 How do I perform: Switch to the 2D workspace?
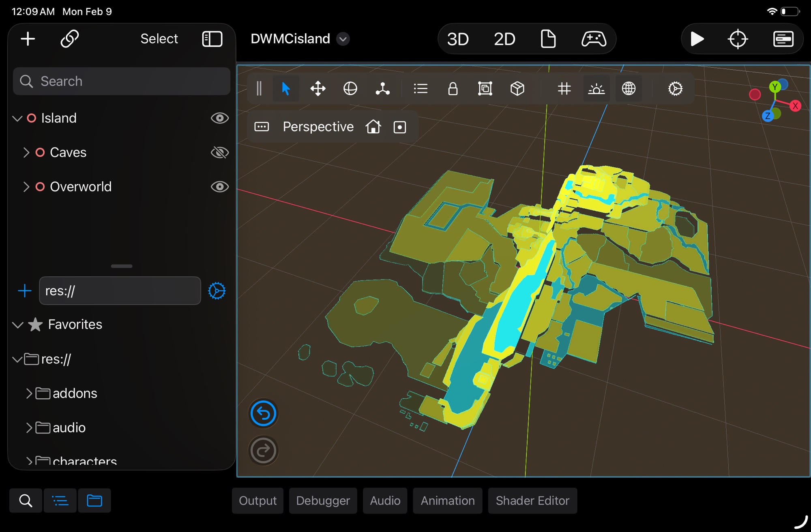click(504, 39)
